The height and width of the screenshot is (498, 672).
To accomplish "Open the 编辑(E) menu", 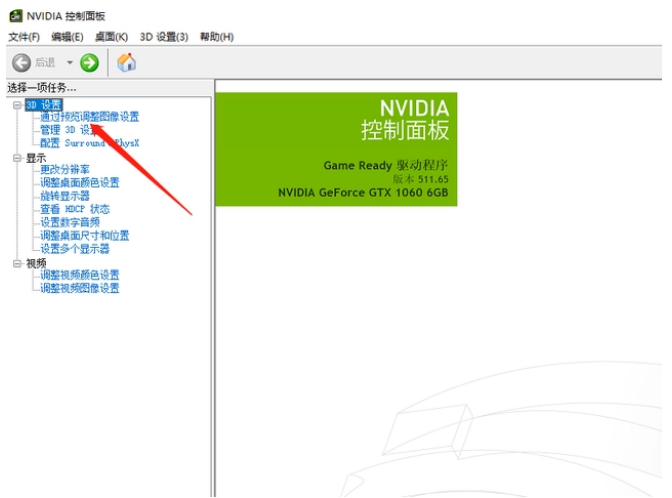I will 67,37.
